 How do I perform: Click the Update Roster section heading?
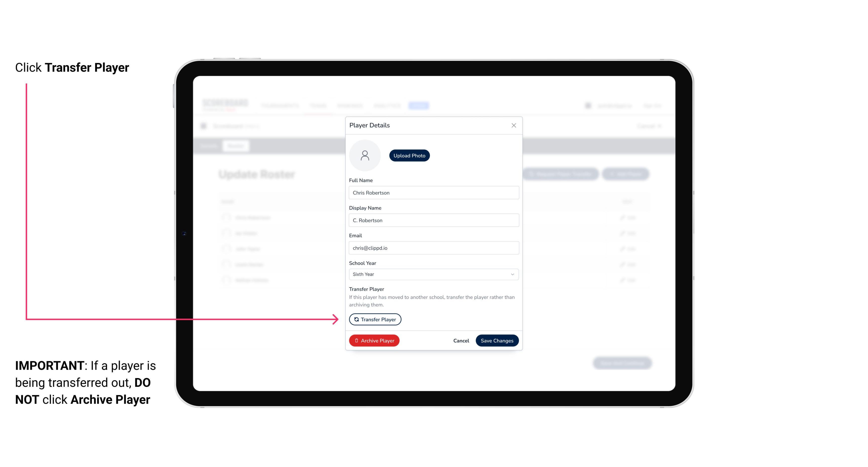click(x=258, y=174)
